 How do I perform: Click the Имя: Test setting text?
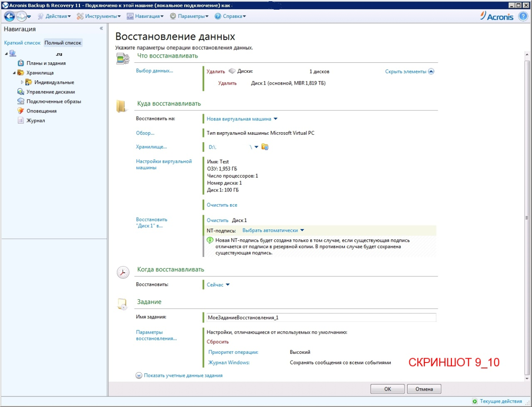click(218, 161)
